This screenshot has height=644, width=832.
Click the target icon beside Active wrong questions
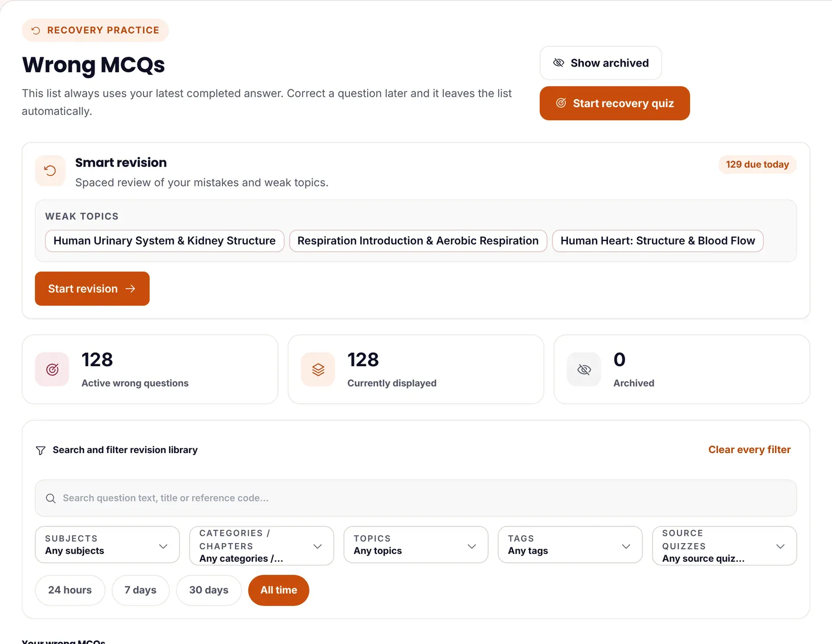point(52,369)
